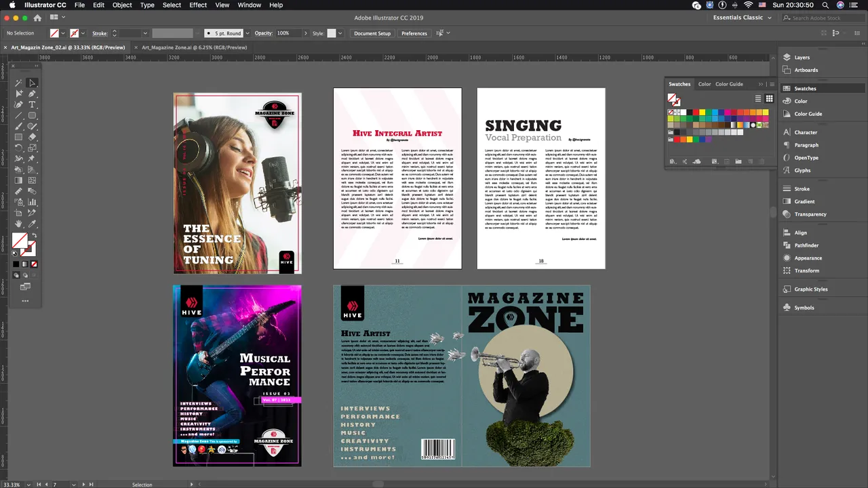This screenshot has height=488, width=868.
Task: Set toolbar Gradient fill mode
Action: point(25,264)
